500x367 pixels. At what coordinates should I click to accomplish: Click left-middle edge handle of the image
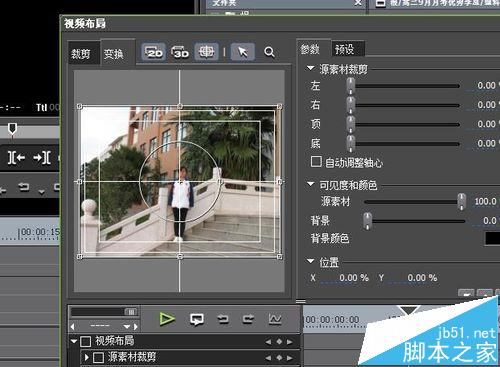coord(79,182)
